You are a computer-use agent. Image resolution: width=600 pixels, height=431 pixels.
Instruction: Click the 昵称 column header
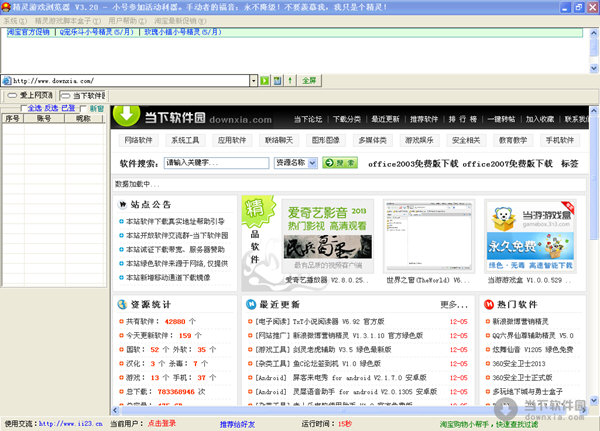click(83, 119)
